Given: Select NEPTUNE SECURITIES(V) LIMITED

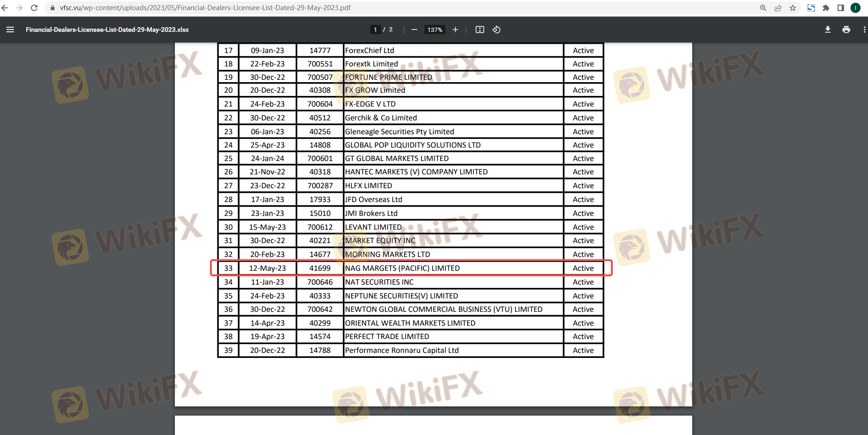Looking at the screenshot, I should [x=401, y=296].
